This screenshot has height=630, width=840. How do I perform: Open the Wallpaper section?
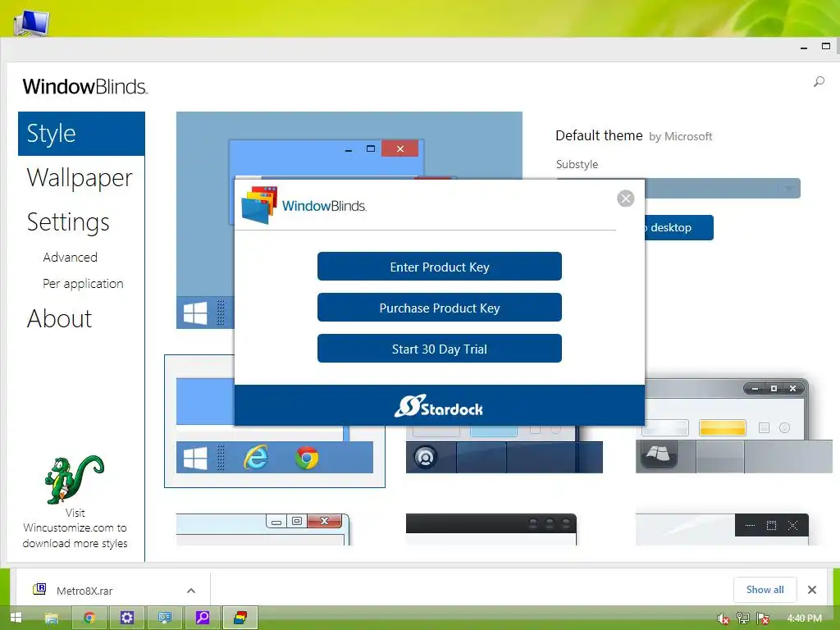80,178
